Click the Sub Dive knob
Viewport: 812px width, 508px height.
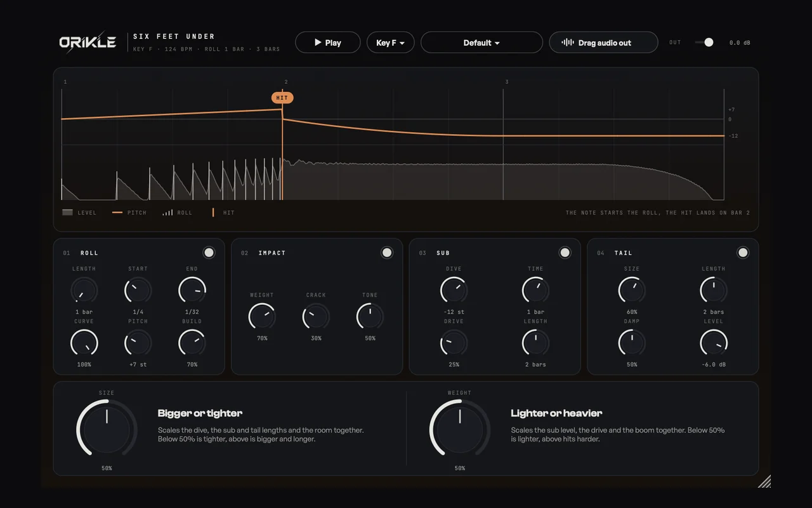tap(454, 290)
